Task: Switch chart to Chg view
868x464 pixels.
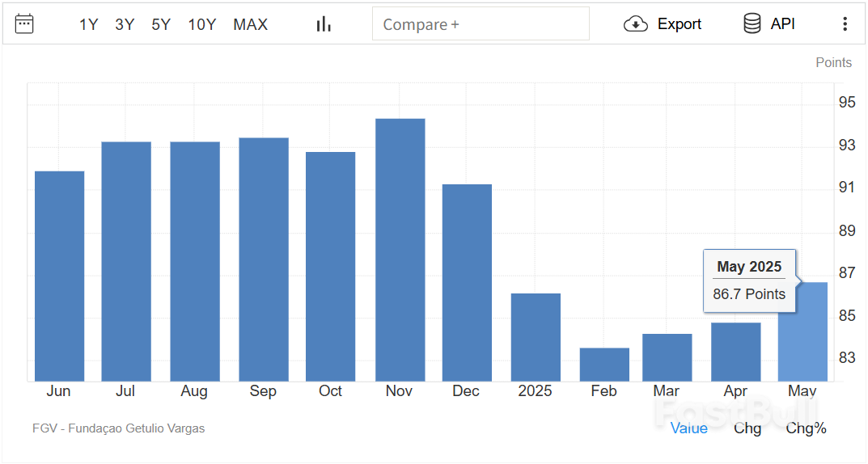Action: pos(747,428)
